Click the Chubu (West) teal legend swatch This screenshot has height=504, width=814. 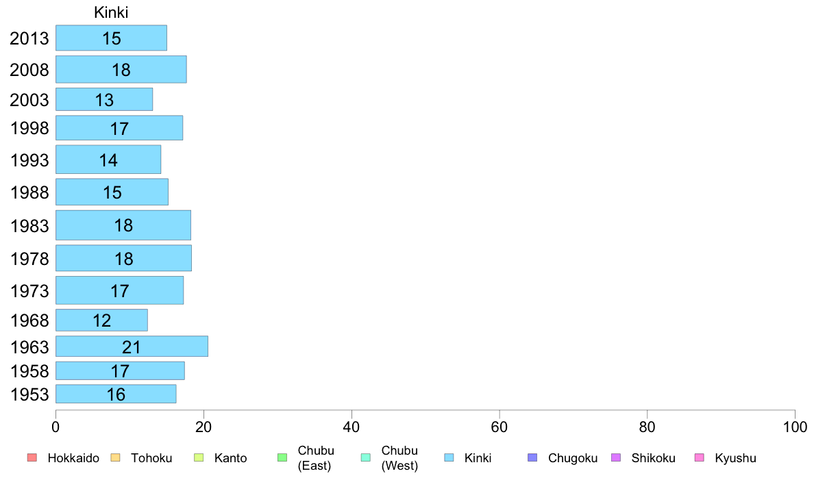(365, 457)
